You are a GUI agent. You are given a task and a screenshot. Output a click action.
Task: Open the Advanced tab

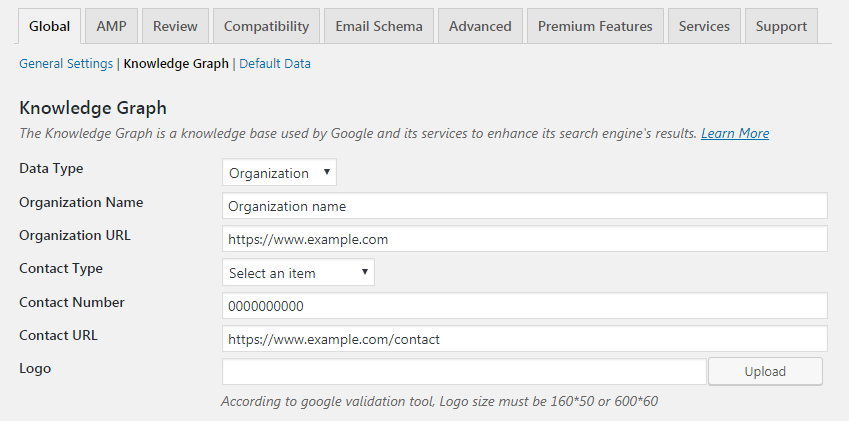[x=480, y=26]
